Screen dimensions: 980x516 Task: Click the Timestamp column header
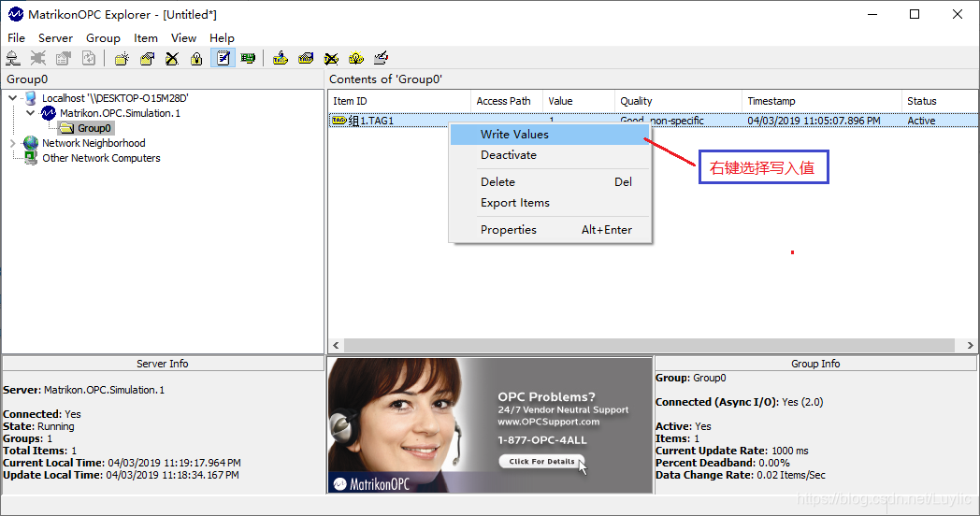pos(822,101)
